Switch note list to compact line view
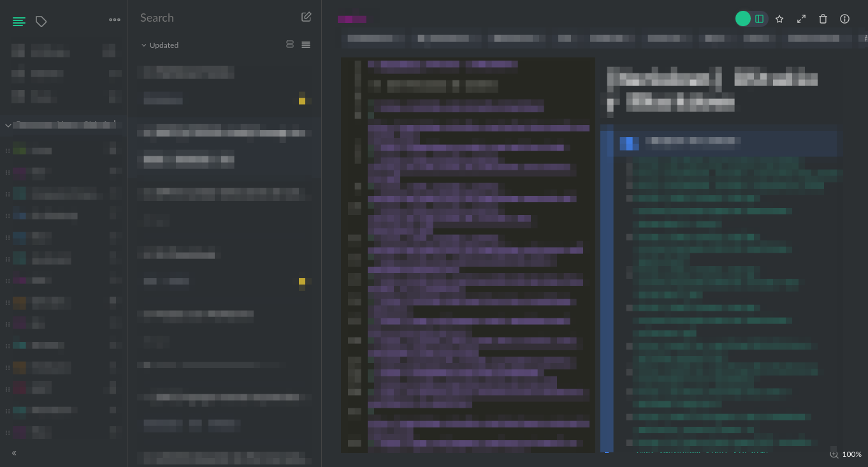This screenshot has height=467, width=868. [306, 45]
